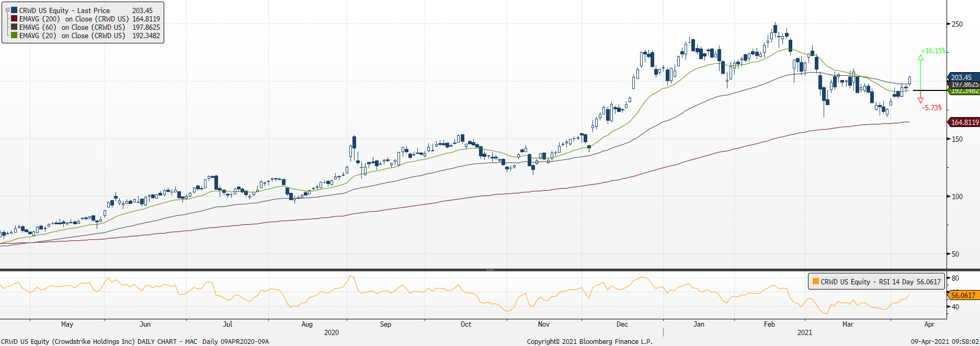Click the 2020 year label on time axis

332,332
